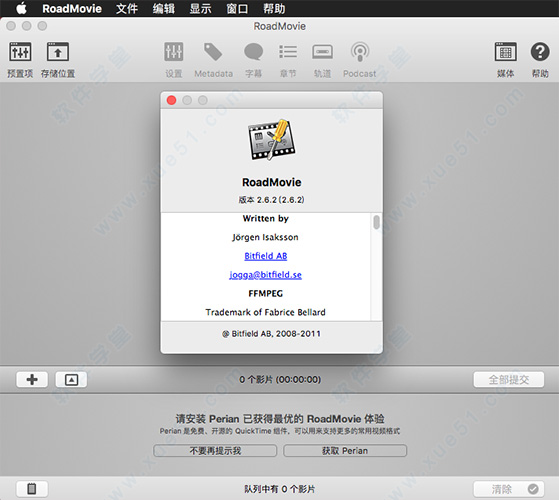The width and height of the screenshot is (559, 500).
Task: Open the 帮助 help question mark icon
Action: 540,52
